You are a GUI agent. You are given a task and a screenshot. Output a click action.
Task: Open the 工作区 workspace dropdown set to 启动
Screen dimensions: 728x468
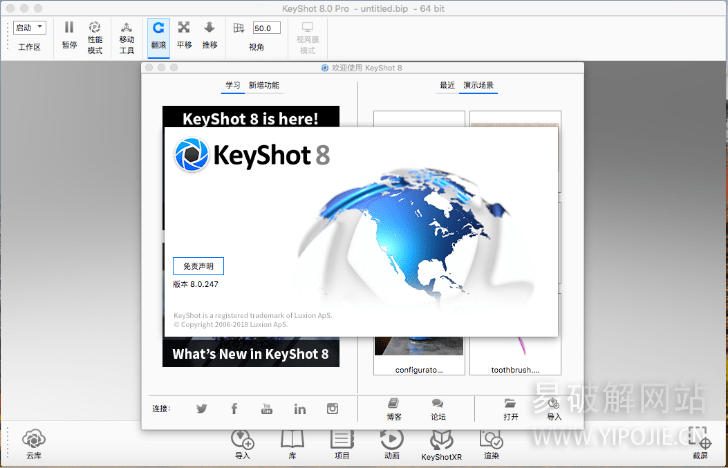(x=29, y=27)
